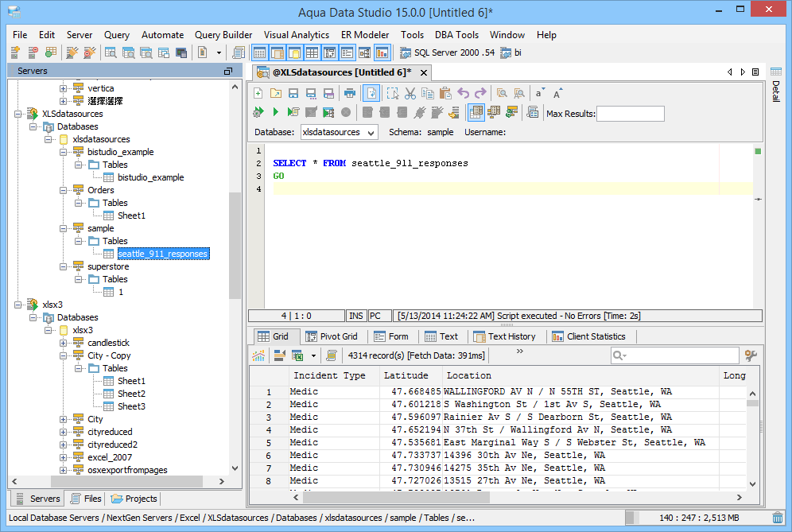Switch to the Client Statistics tab
Image resolution: width=792 pixels, height=532 pixels.
589,336
